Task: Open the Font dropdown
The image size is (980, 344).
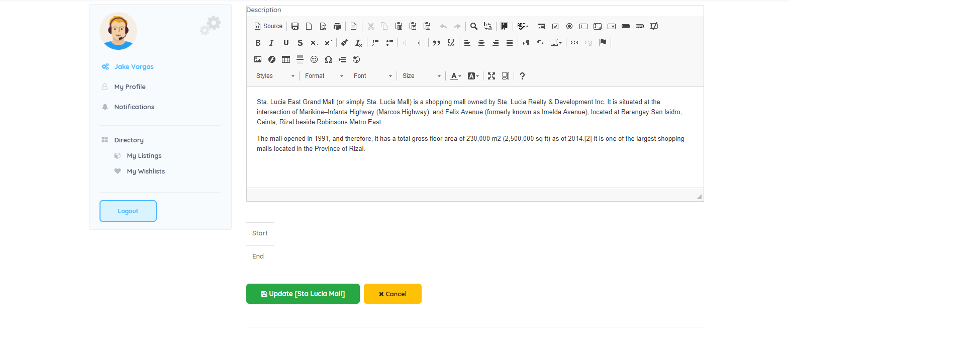Action: click(372, 76)
